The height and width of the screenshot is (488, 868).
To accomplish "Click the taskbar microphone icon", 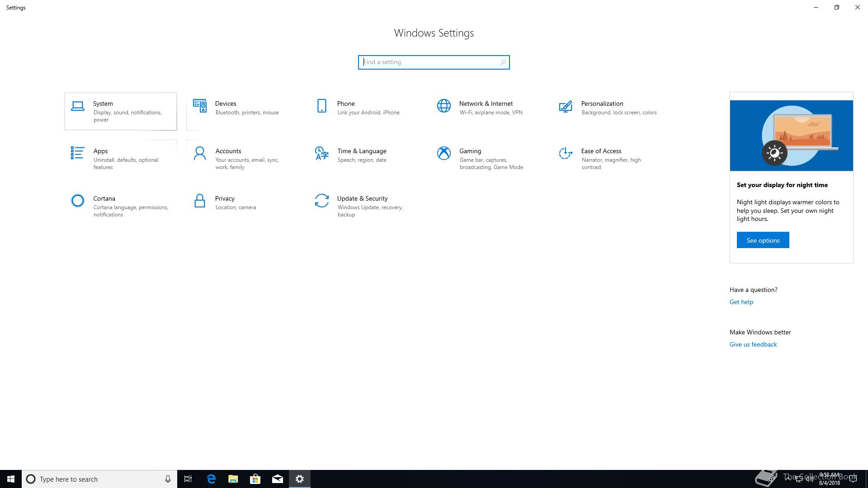I will (168, 479).
